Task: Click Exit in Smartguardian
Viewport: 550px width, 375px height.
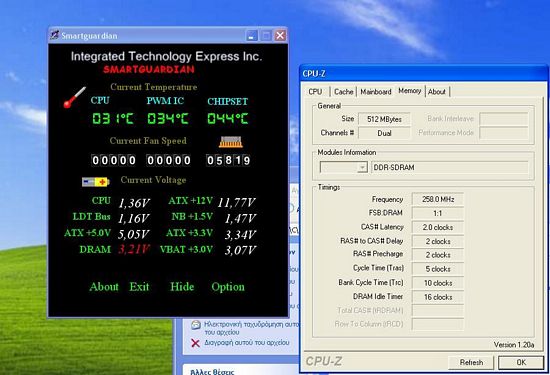Action: point(139,287)
